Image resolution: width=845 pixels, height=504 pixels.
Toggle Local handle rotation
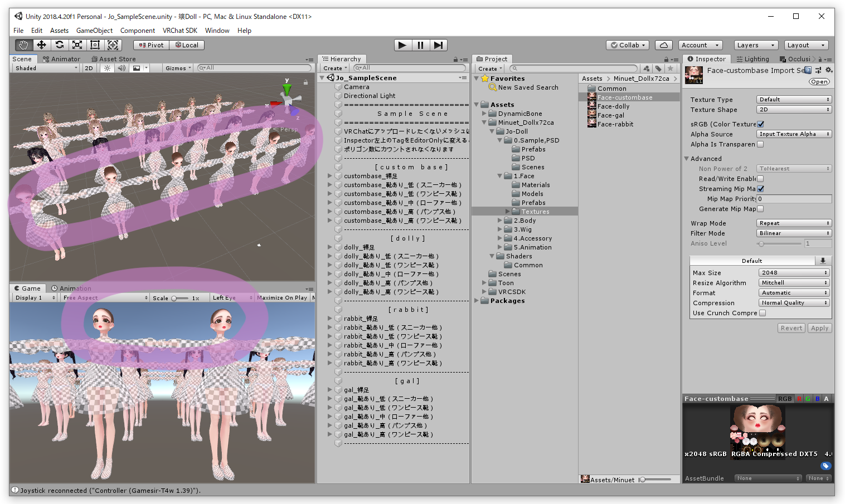pyautogui.click(x=187, y=45)
